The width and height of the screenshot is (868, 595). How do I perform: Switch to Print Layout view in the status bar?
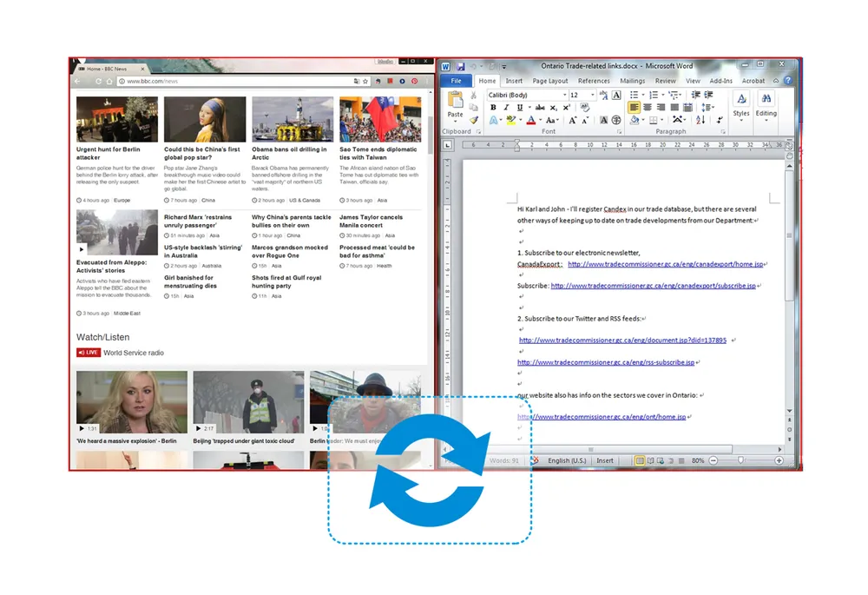click(x=640, y=460)
